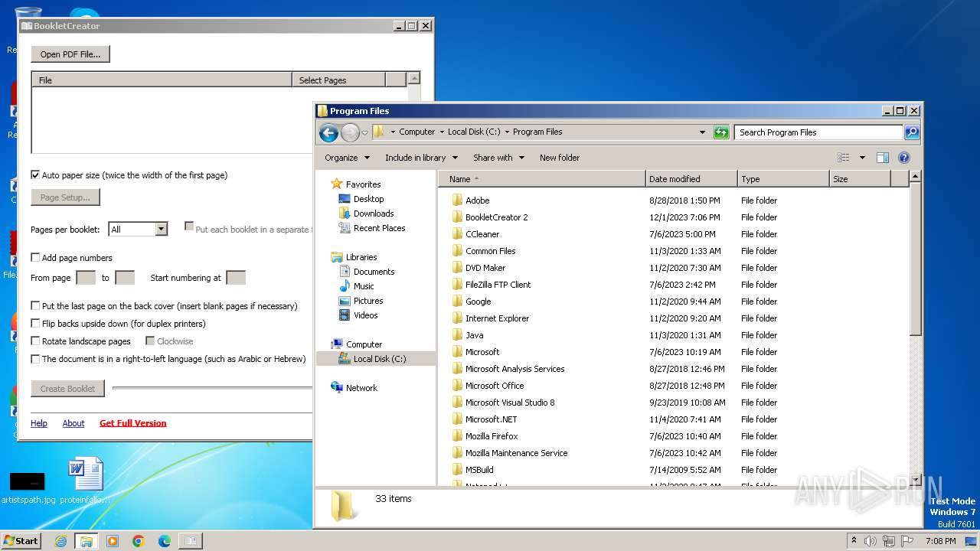Click the file list vertical scrollbar thumb
Screen dimensions: 980x551
tap(915, 258)
